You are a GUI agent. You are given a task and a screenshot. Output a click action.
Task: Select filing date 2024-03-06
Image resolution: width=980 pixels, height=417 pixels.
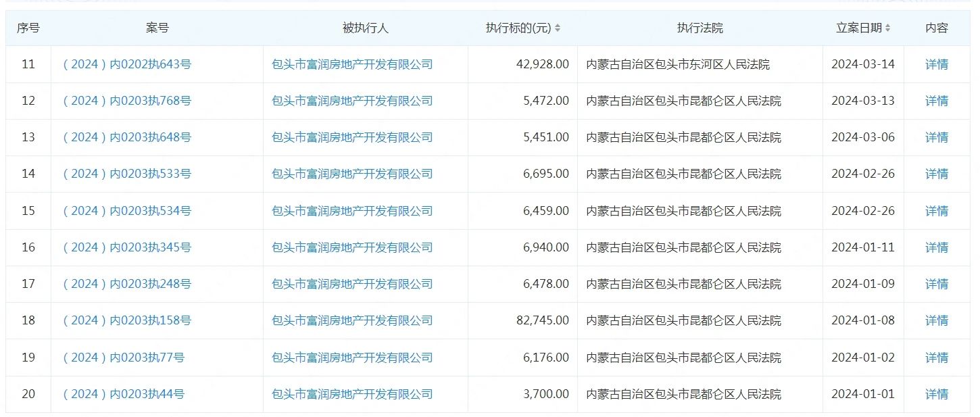point(863,137)
